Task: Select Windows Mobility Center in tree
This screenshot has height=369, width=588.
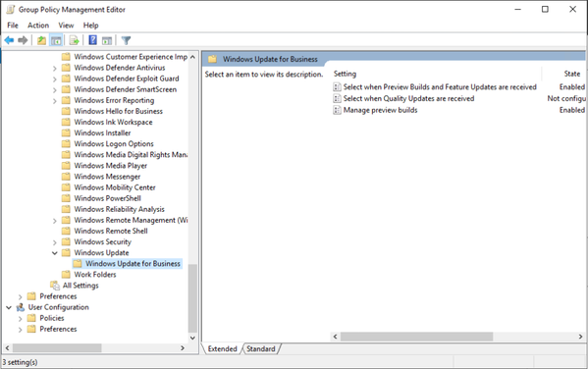Action: click(115, 187)
